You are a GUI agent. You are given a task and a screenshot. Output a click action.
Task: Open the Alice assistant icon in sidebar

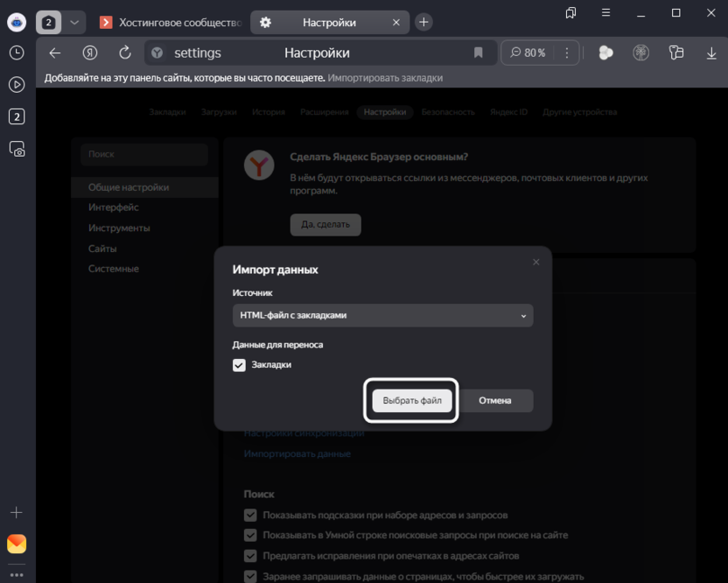tap(17, 22)
